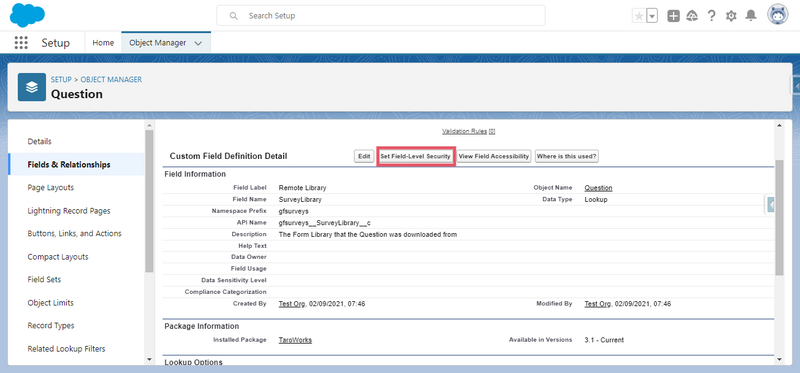Click Set Field-Level Security button

point(415,157)
